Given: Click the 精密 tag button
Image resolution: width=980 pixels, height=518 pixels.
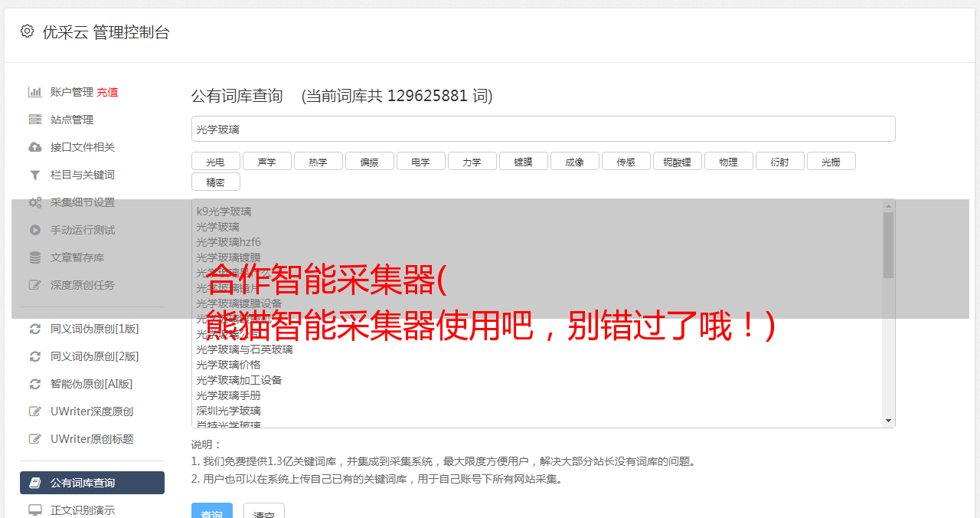Looking at the screenshot, I should (215, 182).
